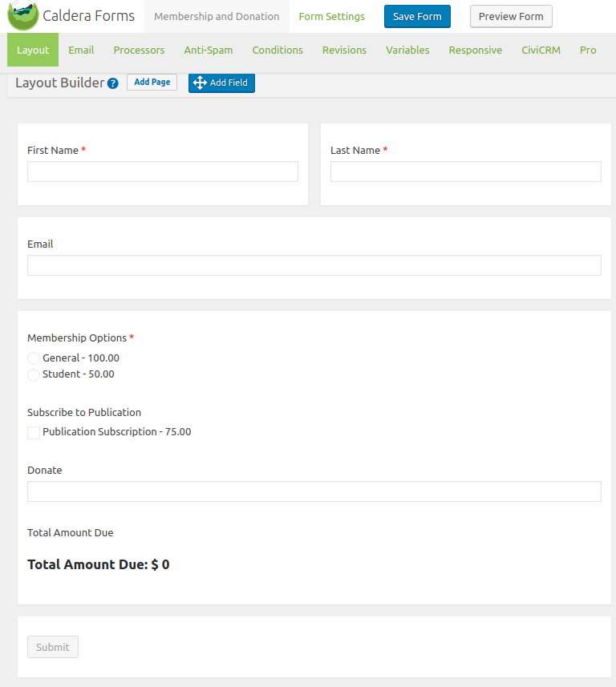
Task: Click the Membership Options label
Action: 77,337
